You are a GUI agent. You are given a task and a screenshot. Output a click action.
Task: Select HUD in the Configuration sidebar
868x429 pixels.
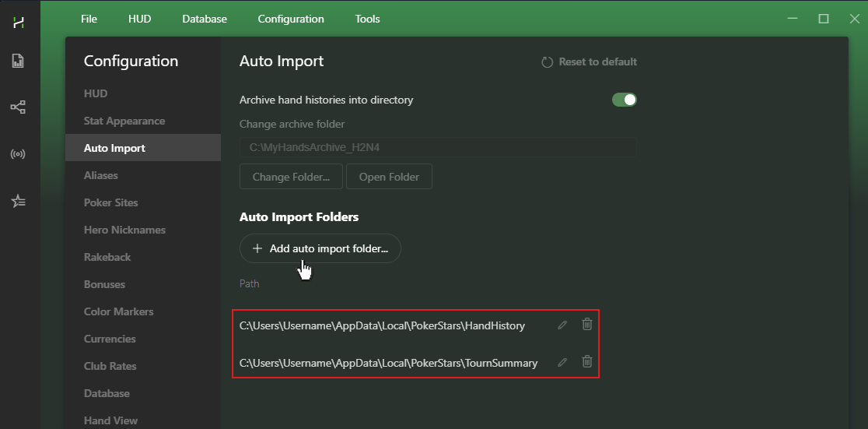[143, 93]
